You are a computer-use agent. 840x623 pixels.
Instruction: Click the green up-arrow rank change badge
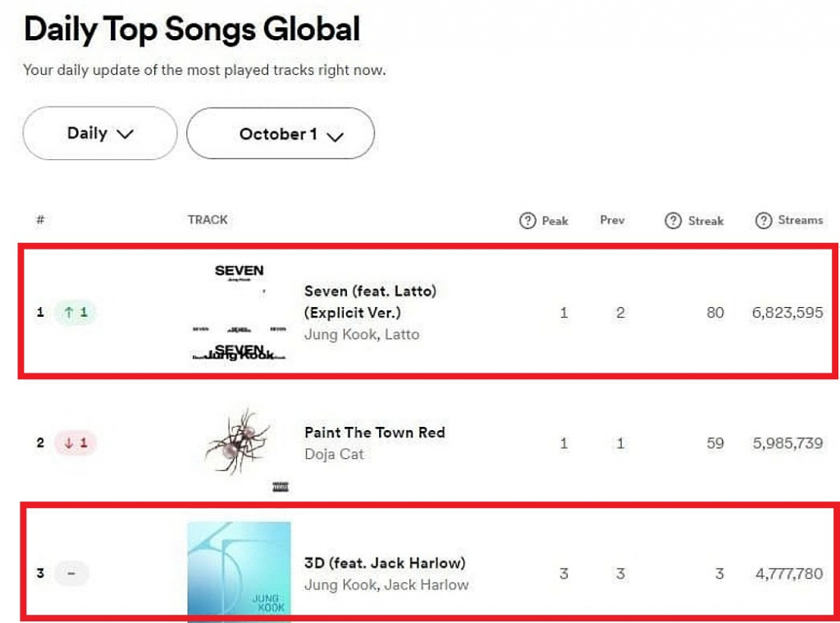click(x=75, y=312)
